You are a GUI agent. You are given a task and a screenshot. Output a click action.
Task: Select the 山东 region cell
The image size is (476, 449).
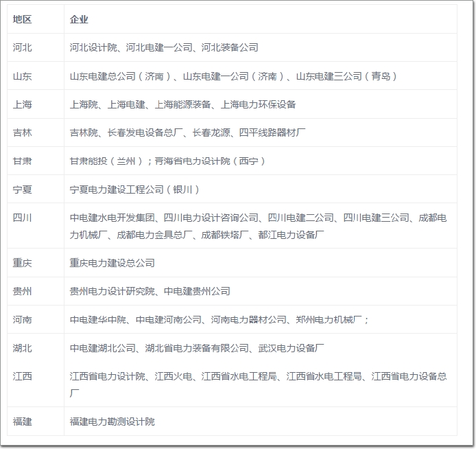[36, 76]
